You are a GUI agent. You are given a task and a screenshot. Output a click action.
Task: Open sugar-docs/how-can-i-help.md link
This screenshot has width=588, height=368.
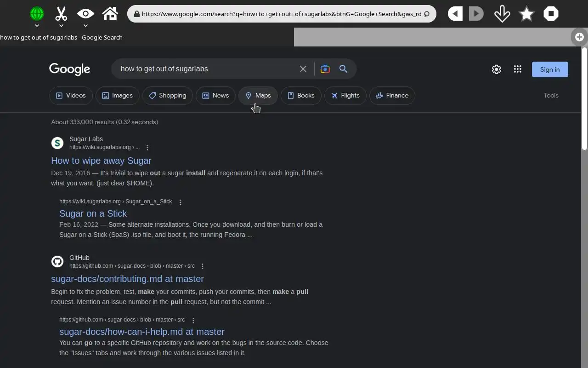pyautogui.click(x=142, y=332)
